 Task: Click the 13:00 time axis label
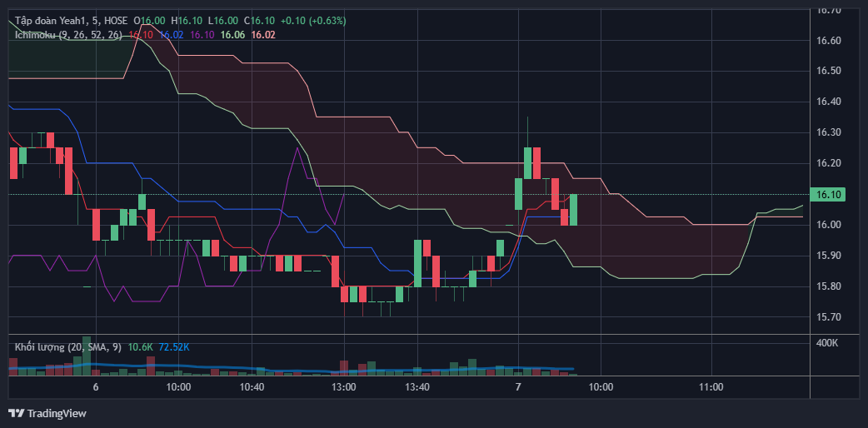[x=344, y=387]
